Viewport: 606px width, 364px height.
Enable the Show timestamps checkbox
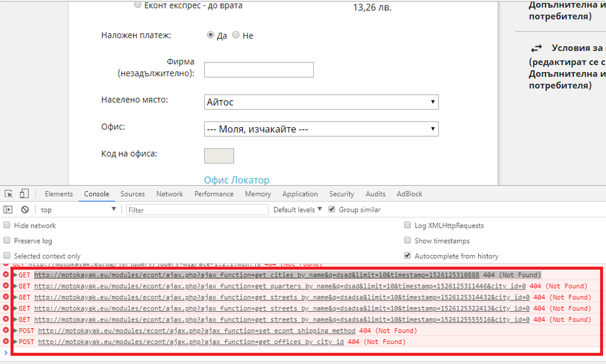click(407, 240)
